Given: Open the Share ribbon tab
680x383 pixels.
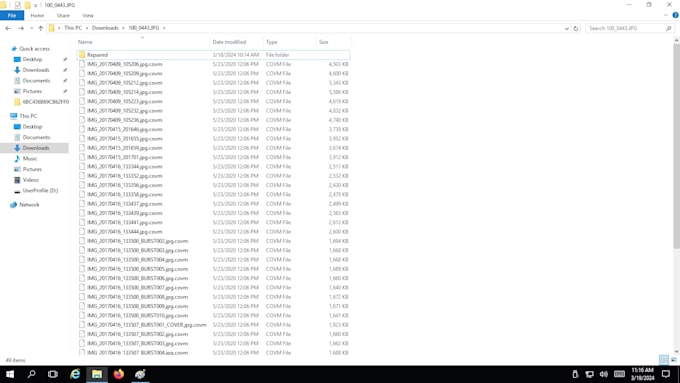Looking at the screenshot, I should click(63, 16).
